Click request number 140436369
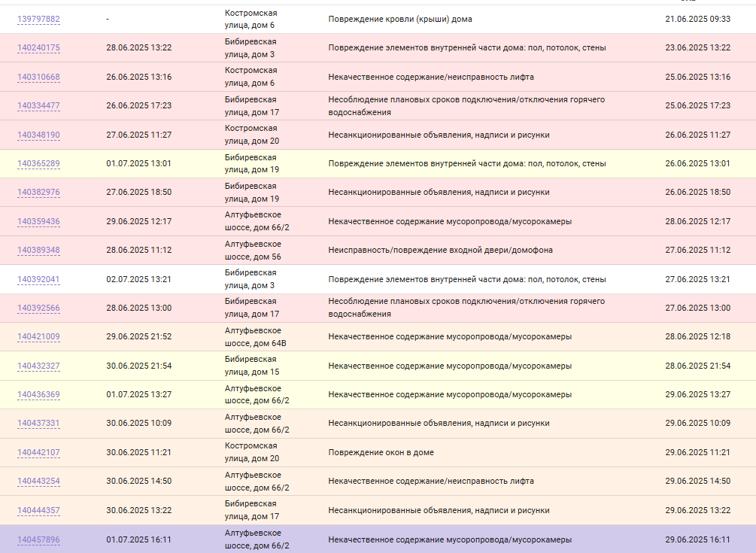The image size is (756, 553). pos(38,394)
